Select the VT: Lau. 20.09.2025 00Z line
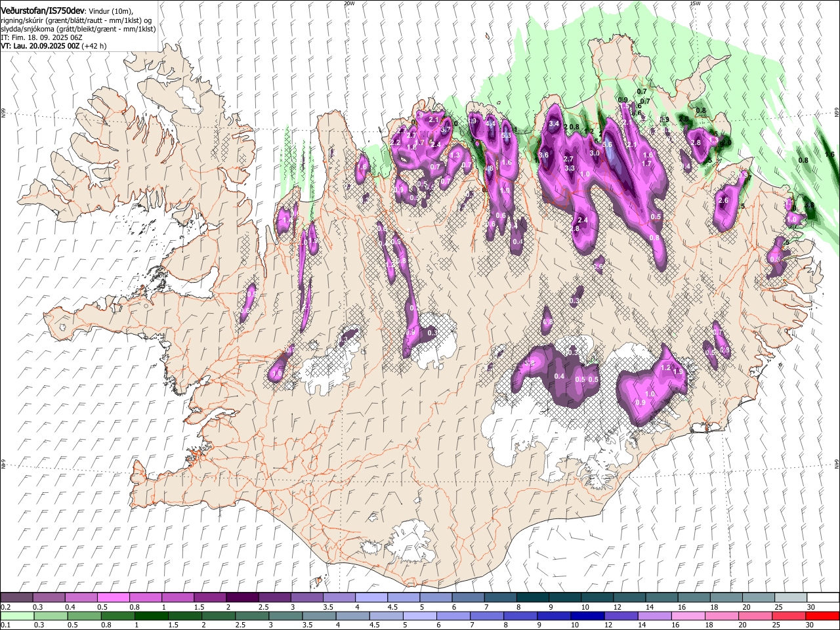 (x=54, y=46)
